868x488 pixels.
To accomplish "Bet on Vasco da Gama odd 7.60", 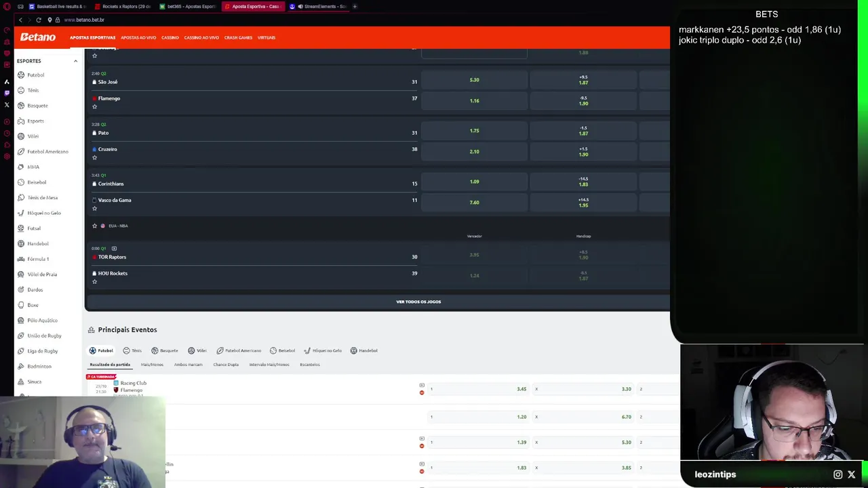I will [x=474, y=203].
